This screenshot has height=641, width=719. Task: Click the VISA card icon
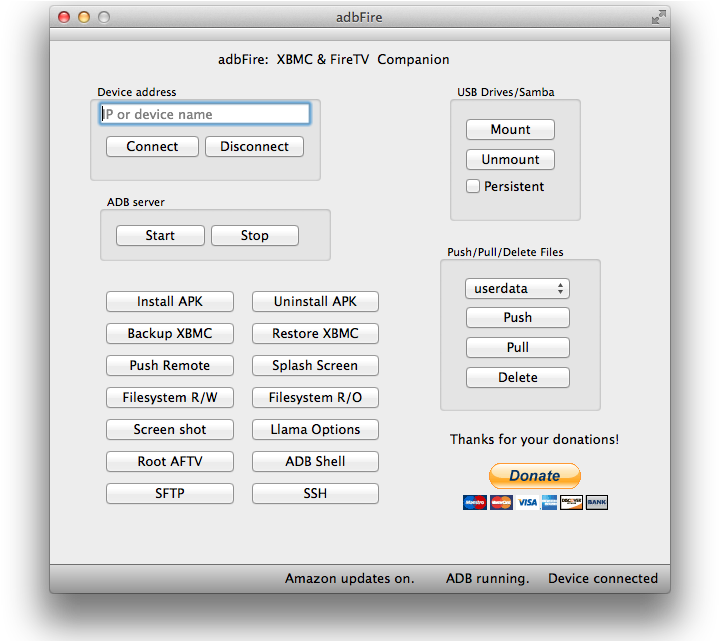click(527, 503)
